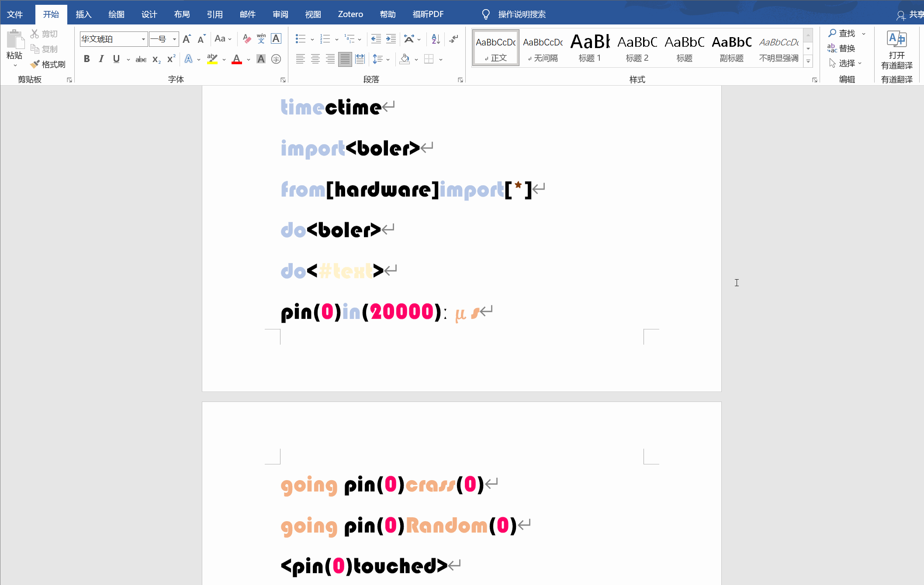Apply paragraph shading fill color
The image size is (924, 585).
[405, 59]
